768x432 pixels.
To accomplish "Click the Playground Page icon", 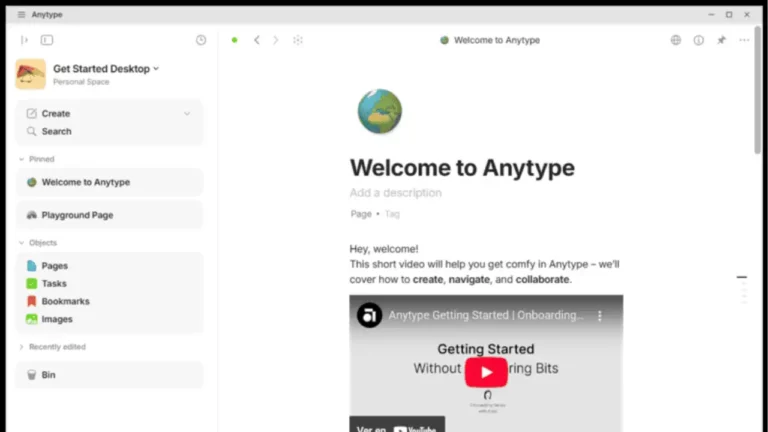I will pos(31,215).
